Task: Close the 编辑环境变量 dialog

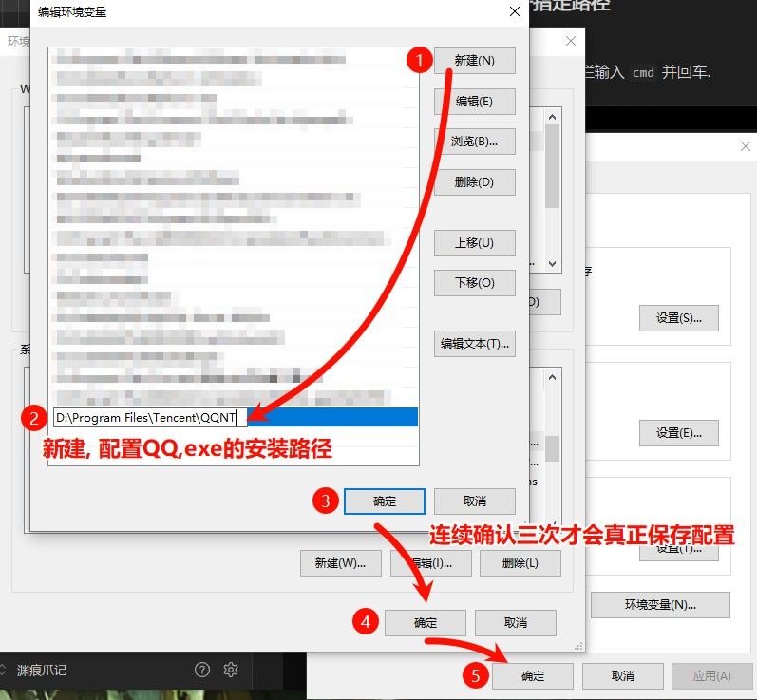Action: tap(515, 11)
